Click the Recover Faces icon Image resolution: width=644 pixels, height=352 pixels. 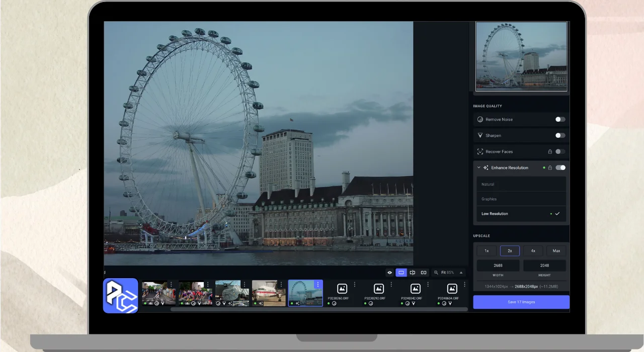click(x=480, y=152)
